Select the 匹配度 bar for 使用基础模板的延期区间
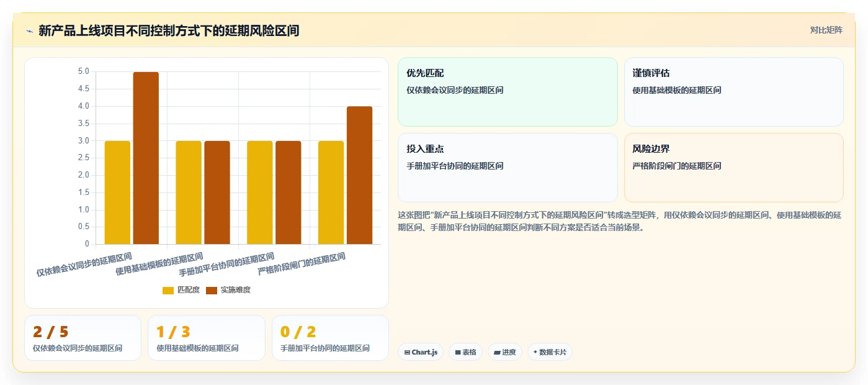This screenshot has width=868, height=385. pos(189,192)
